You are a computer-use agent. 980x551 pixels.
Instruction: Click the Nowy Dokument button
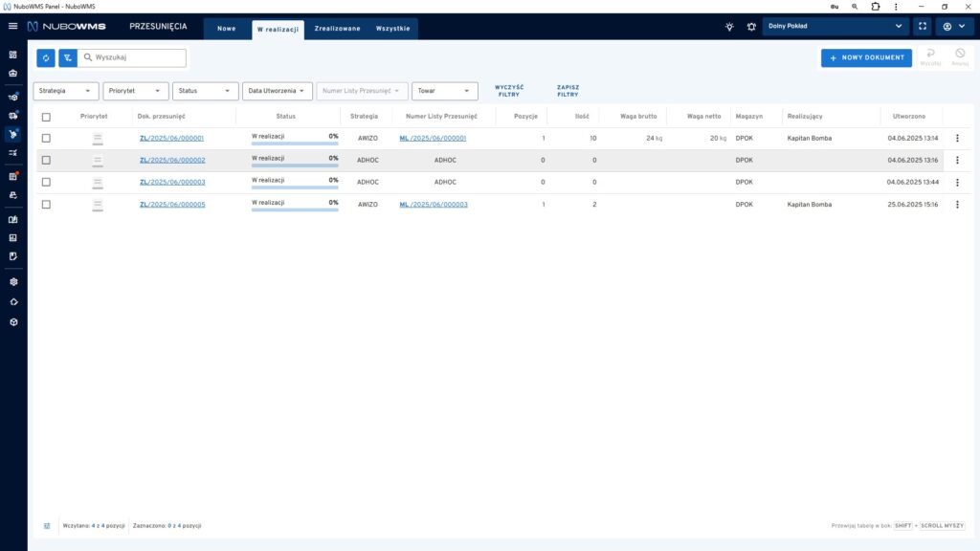[866, 57]
